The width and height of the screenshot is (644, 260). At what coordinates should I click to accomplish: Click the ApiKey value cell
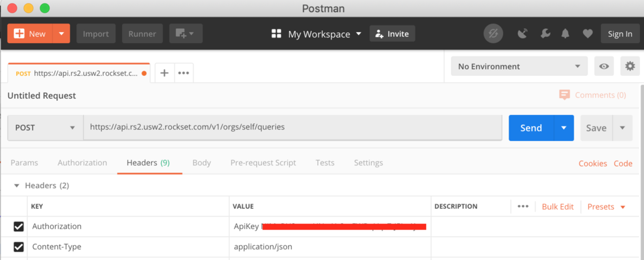330,226
